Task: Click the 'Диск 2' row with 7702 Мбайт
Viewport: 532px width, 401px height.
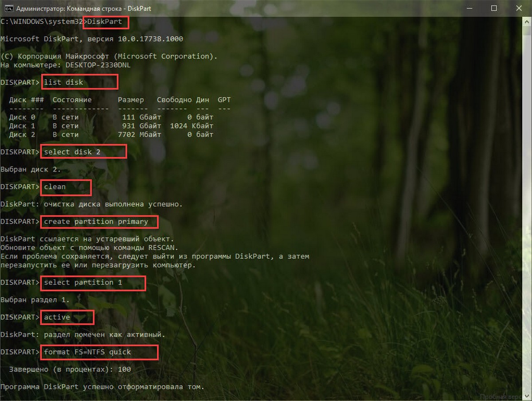Action: click(x=111, y=134)
